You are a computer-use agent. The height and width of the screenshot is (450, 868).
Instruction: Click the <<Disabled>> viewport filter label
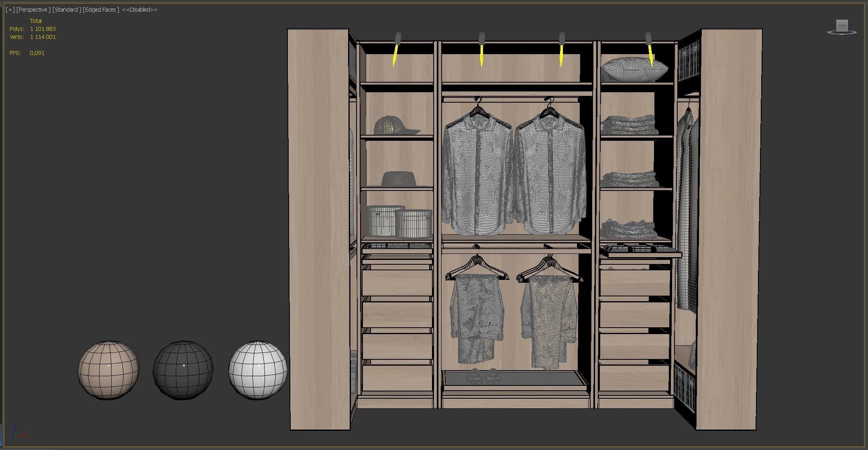[140, 10]
